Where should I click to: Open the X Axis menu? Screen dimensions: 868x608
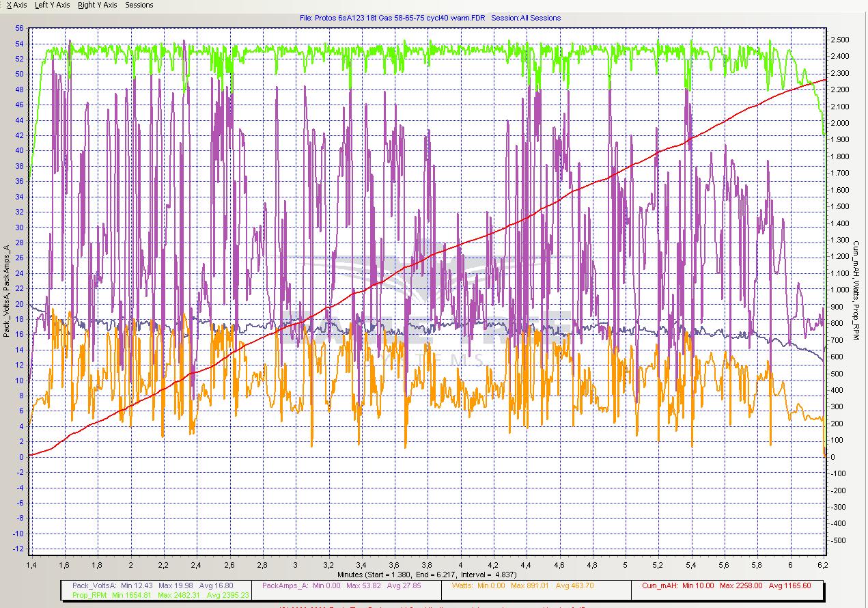17,5
